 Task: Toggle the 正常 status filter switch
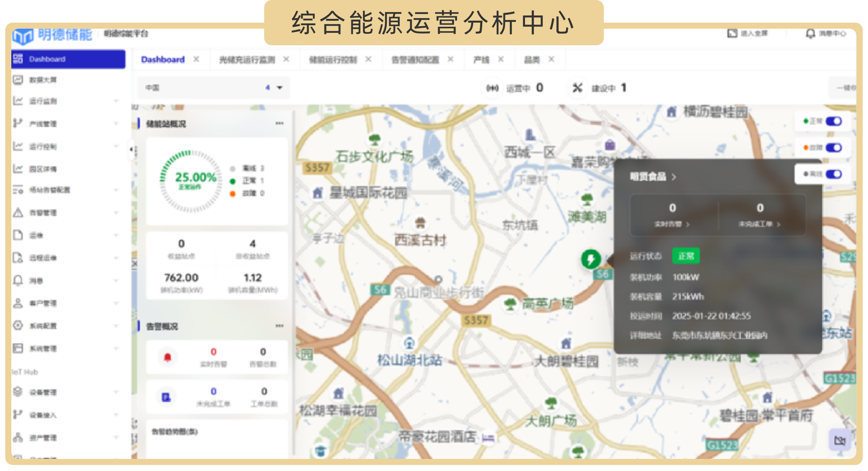(x=834, y=121)
